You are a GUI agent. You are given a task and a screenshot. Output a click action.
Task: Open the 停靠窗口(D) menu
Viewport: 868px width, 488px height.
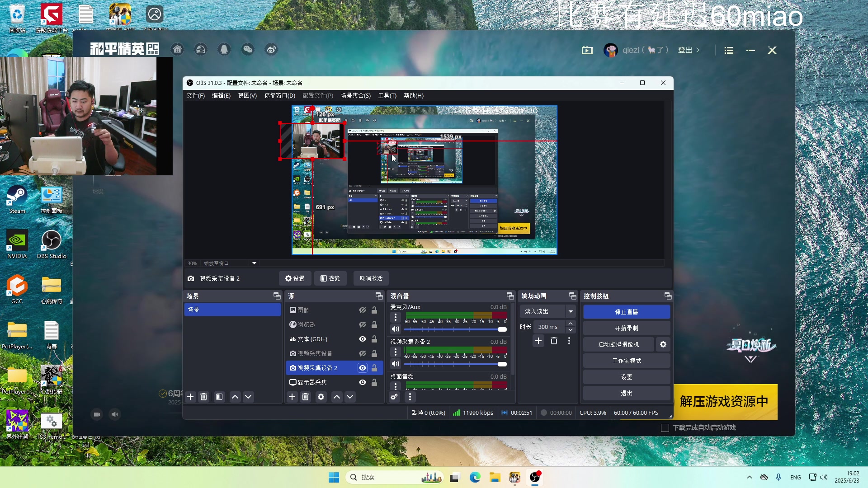click(x=280, y=95)
